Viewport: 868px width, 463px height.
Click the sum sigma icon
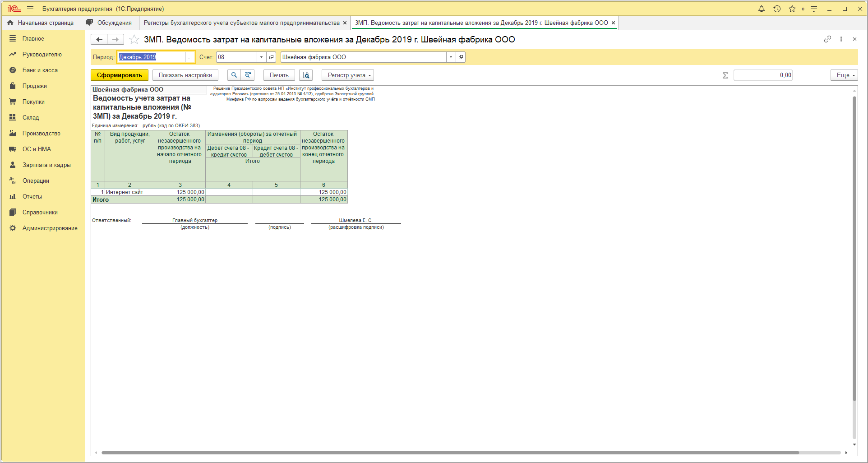725,75
